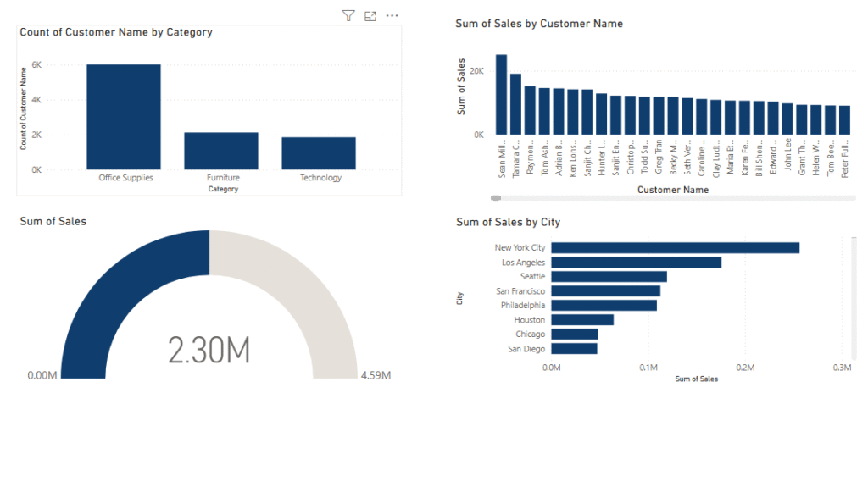Select the Tamara C... customer bar

[515, 104]
